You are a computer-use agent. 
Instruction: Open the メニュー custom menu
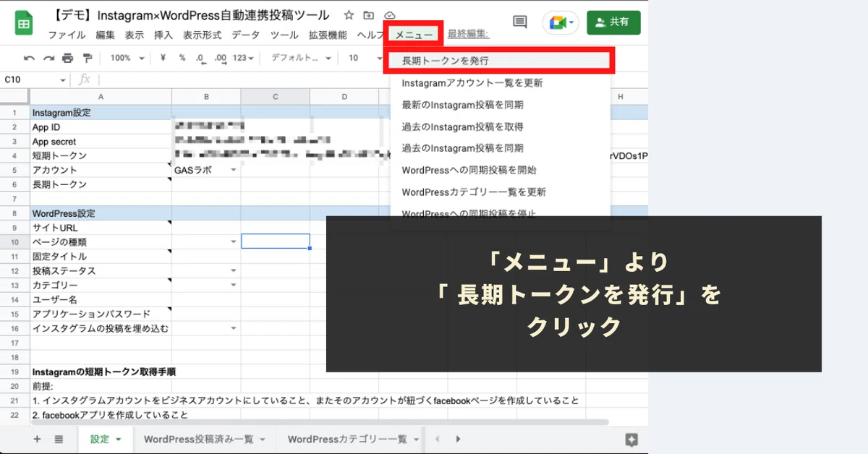pyautogui.click(x=414, y=35)
